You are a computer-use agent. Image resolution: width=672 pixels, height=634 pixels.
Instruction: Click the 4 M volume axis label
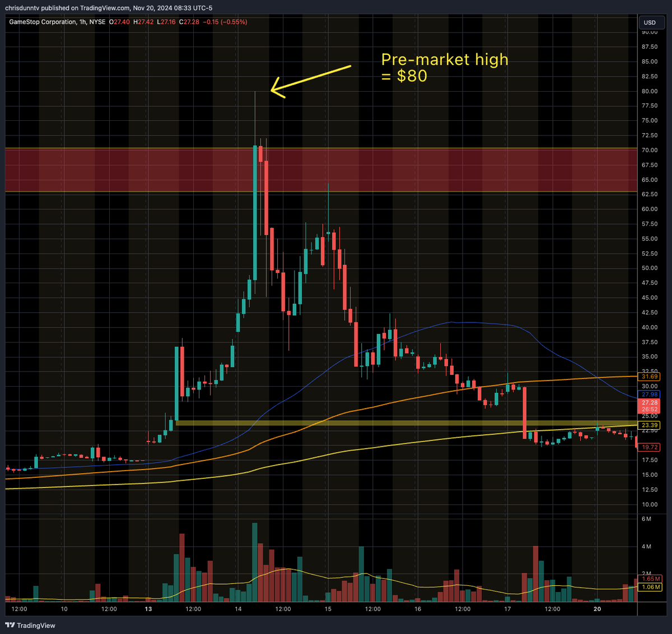tap(646, 546)
